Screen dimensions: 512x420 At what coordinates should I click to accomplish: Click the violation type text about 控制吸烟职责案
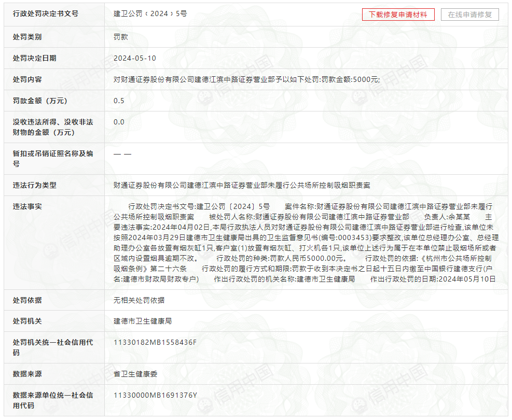click(x=242, y=185)
